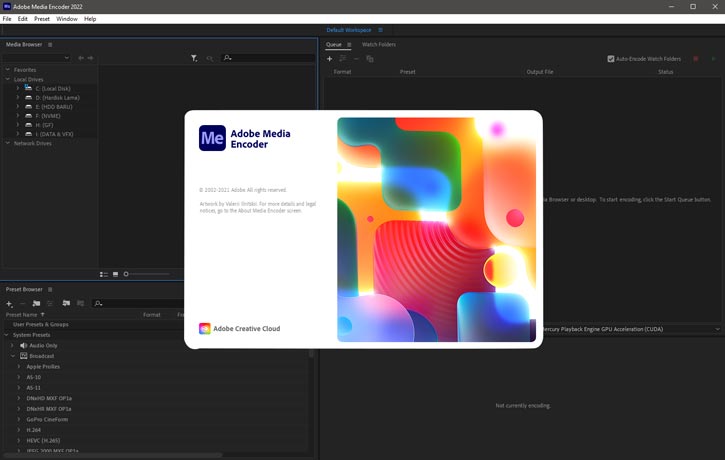Click the Media Browser back arrow

pos(81,58)
